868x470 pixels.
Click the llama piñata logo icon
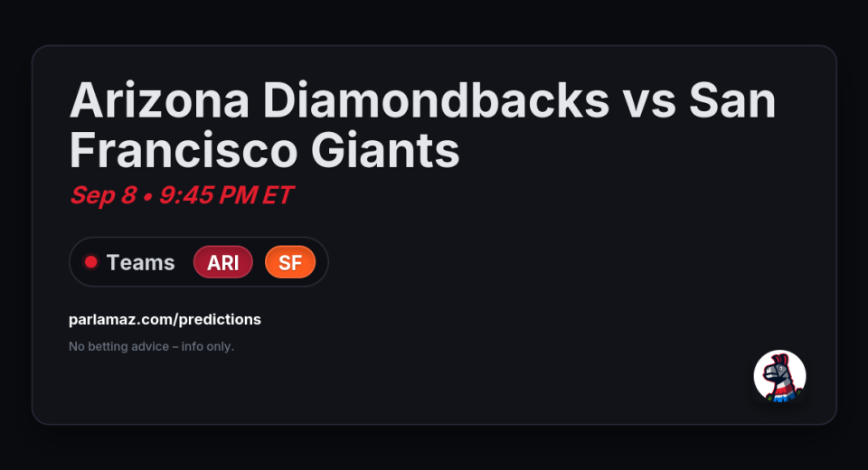pyautogui.click(x=779, y=376)
